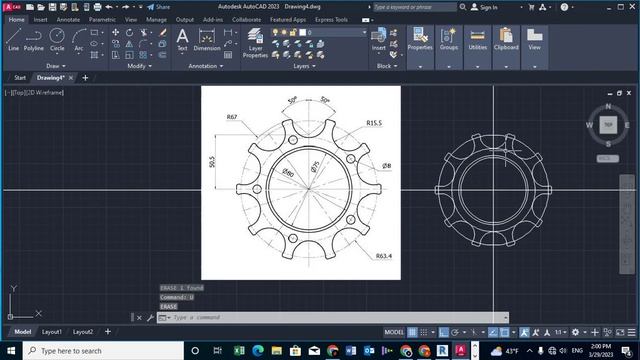Screen dimensions: 640x360
Task: Click the Undo arrow
Action: 109,7
